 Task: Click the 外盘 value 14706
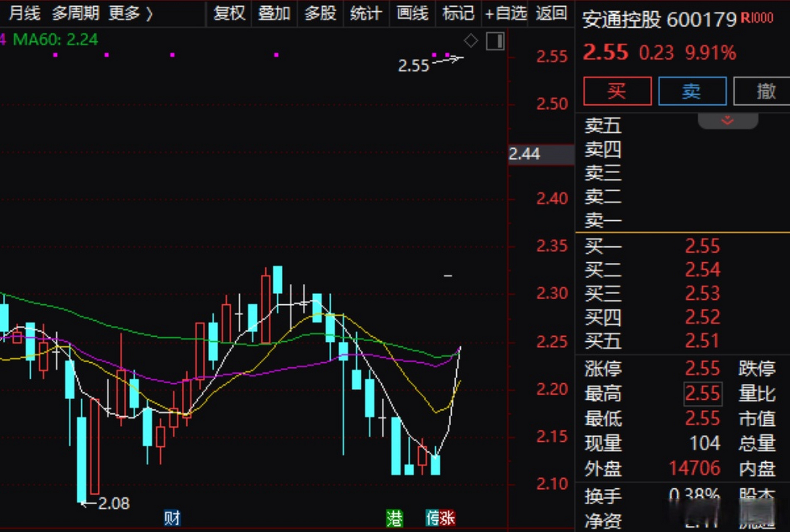(694, 468)
